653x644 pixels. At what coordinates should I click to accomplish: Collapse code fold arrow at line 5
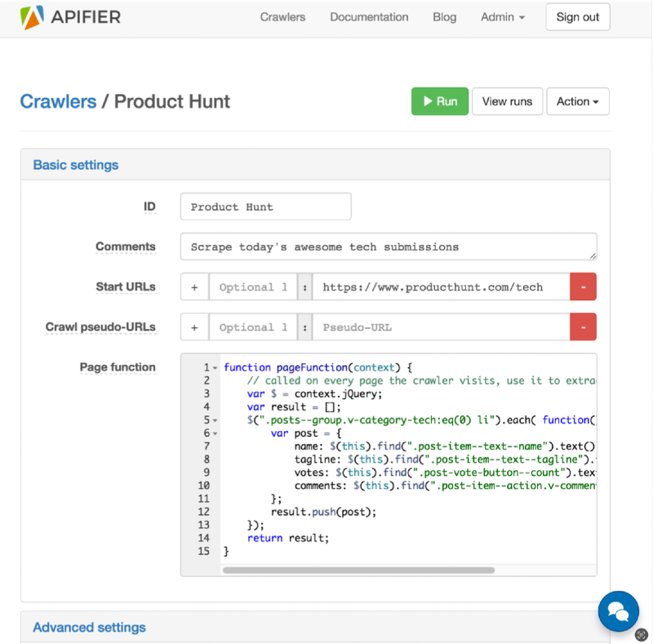click(215, 420)
